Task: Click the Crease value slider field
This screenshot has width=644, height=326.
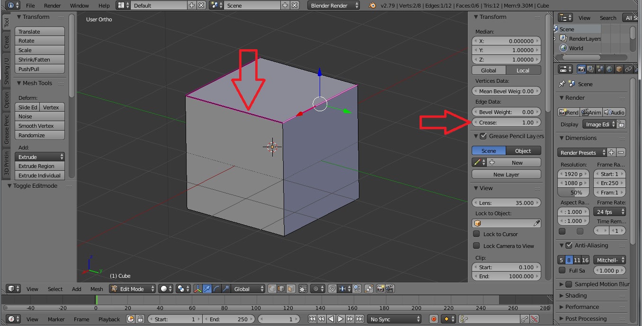Action: point(506,123)
